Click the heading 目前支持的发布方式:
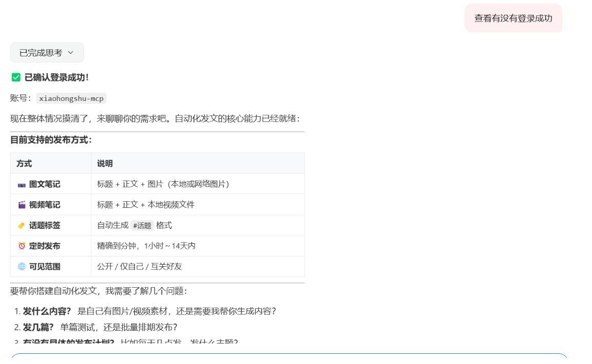592x364 pixels. [51, 140]
